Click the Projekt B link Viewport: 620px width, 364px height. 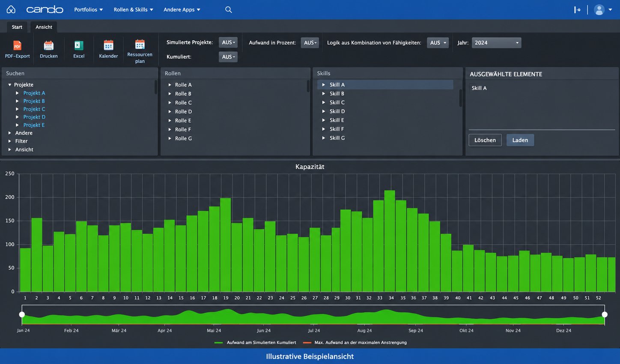coord(34,101)
